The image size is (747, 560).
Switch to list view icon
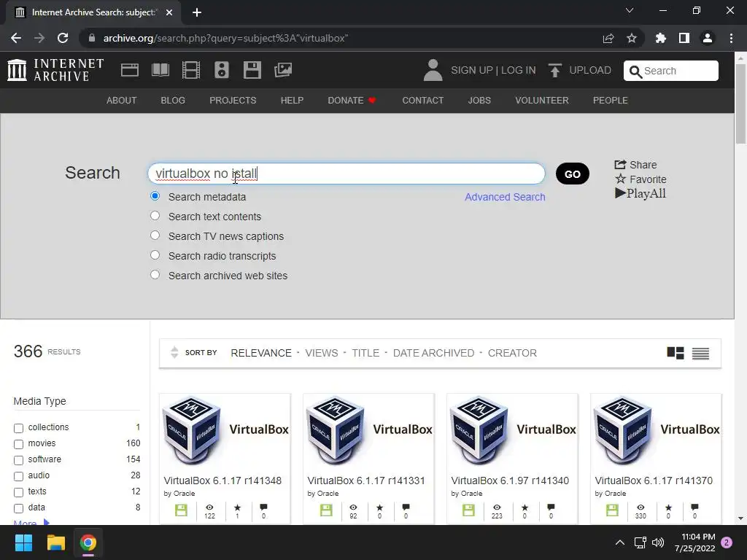click(x=701, y=353)
